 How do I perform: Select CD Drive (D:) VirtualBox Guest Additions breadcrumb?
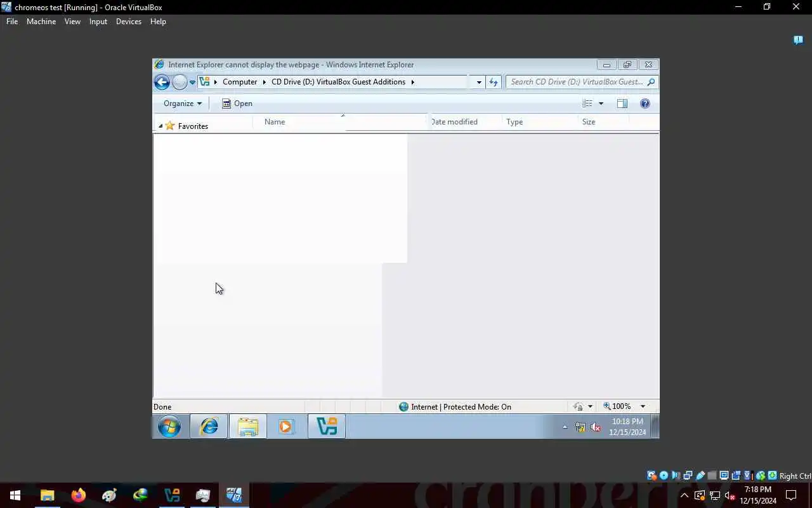(338, 82)
